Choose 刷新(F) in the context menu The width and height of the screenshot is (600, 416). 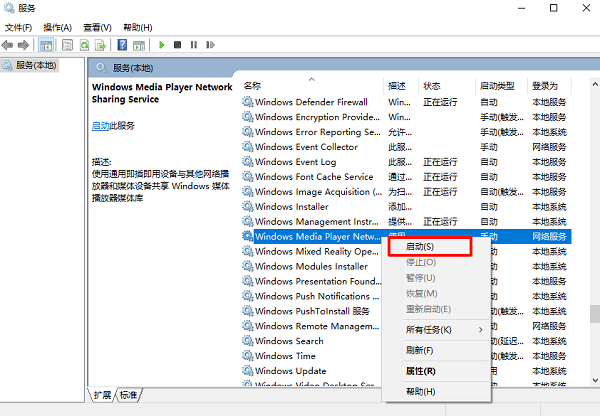436,350
